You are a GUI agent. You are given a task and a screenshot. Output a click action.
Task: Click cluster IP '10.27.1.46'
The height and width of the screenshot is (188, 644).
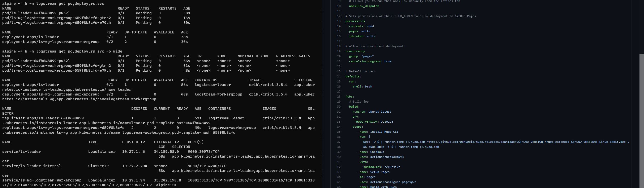(134, 152)
